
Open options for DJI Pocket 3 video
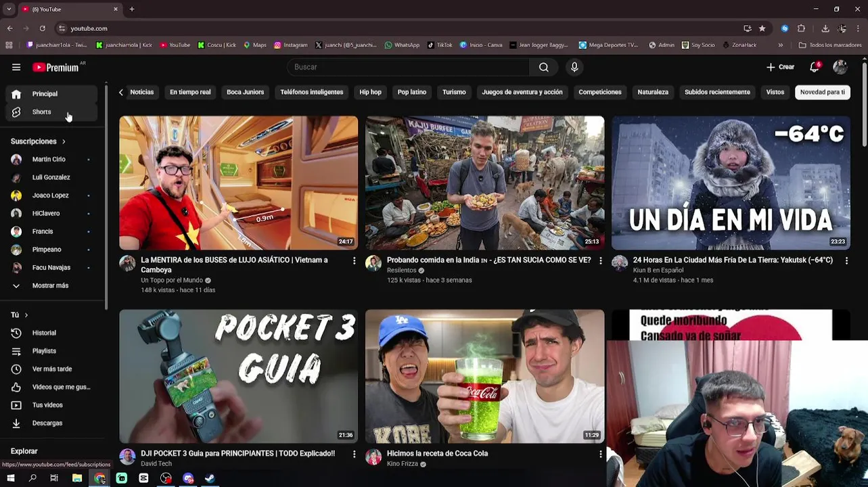[x=354, y=454]
